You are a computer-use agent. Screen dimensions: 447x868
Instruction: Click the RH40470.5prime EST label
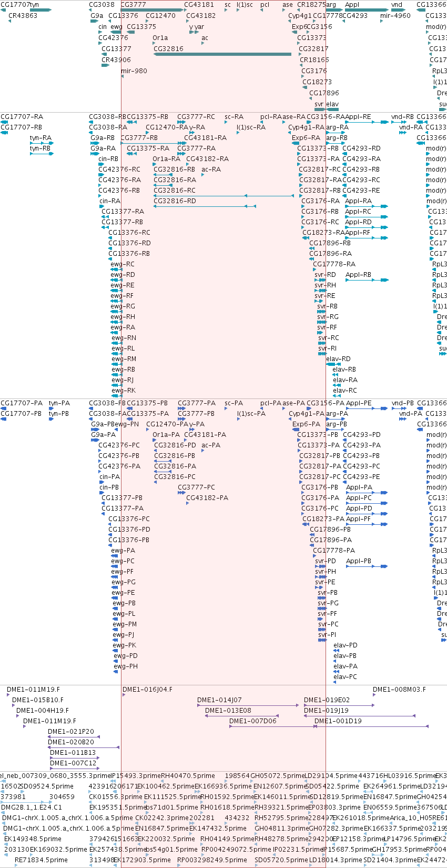(188, 776)
